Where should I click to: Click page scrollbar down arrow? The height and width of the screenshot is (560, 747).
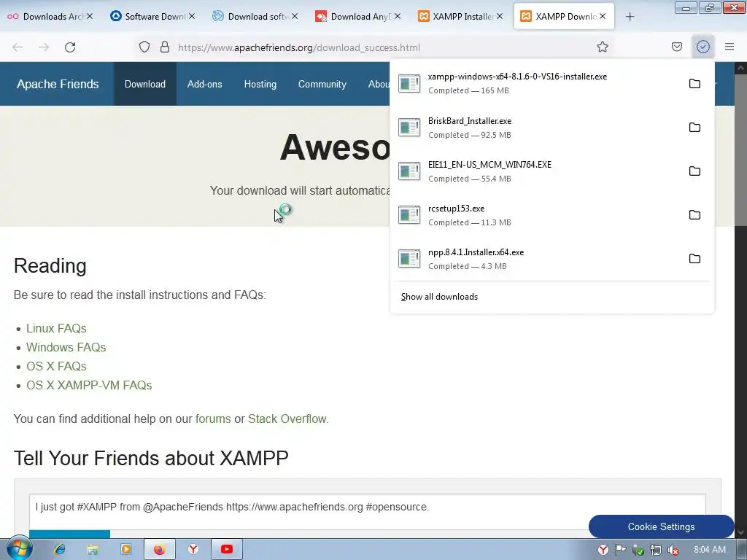pos(741,532)
